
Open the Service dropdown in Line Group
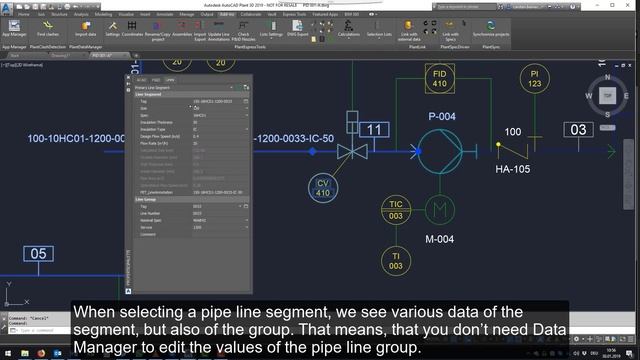[x=247, y=227]
